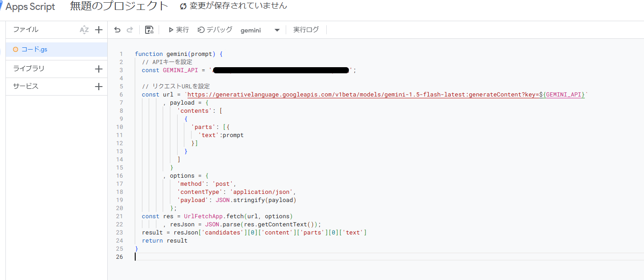This screenshot has height=280, width=644.
Task: Undo the last edit with the undo icon
Action: pos(117,29)
